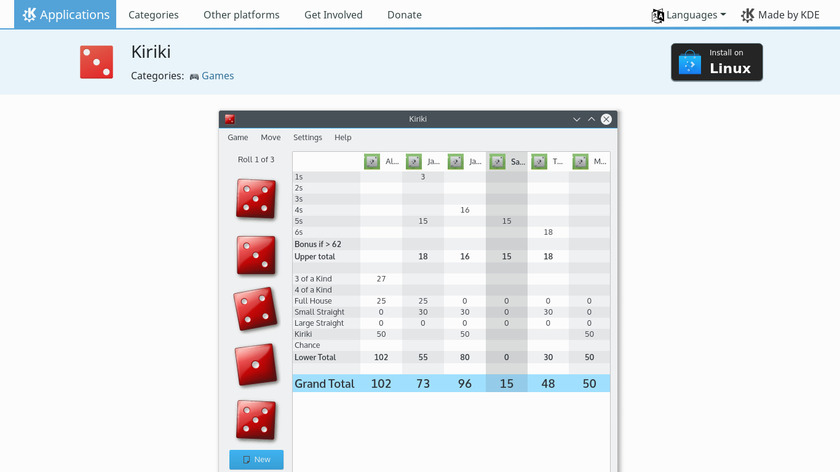
Task: Click the '3 of a Kind' row label
Action: [x=313, y=279]
